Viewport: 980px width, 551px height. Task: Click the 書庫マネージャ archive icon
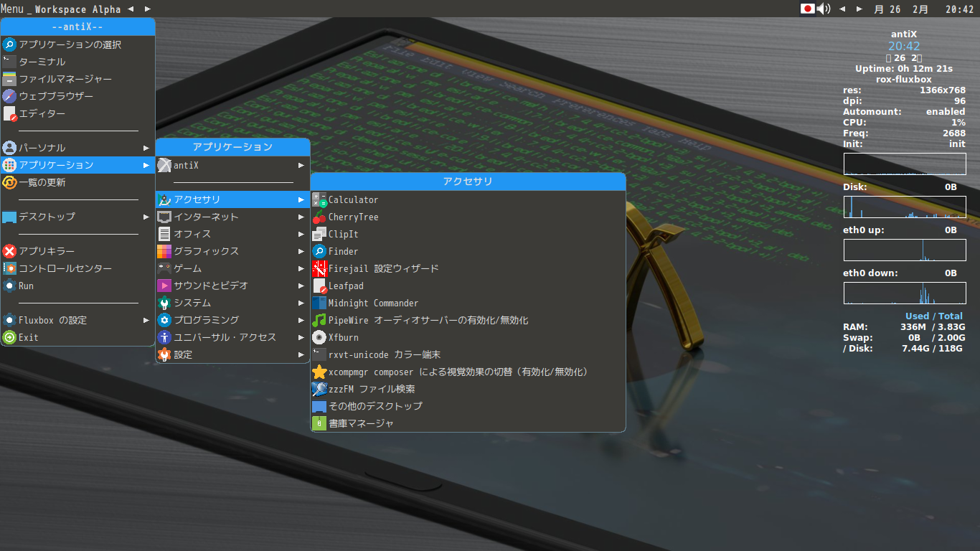[319, 423]
